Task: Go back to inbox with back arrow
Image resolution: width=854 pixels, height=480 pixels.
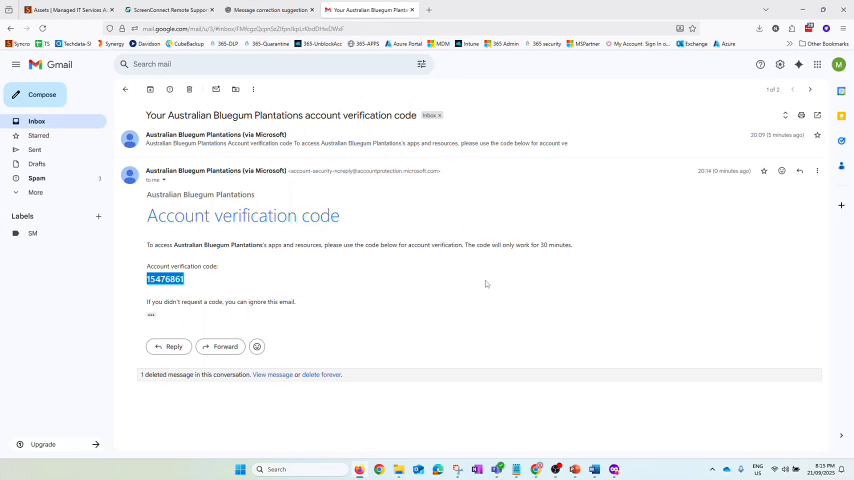Action: tap(126, 89)
